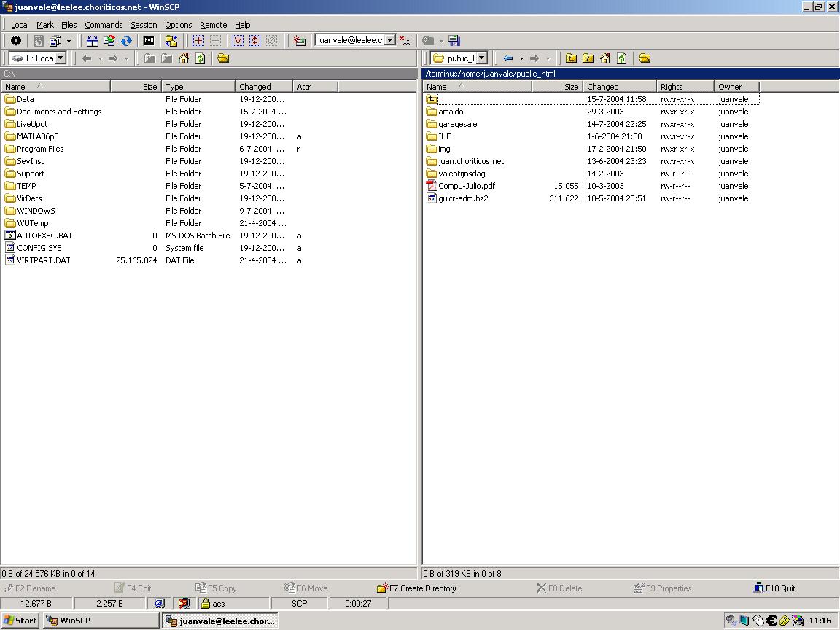Open the Session menu
The image size is (840, 630).
[x=144, y=25]
